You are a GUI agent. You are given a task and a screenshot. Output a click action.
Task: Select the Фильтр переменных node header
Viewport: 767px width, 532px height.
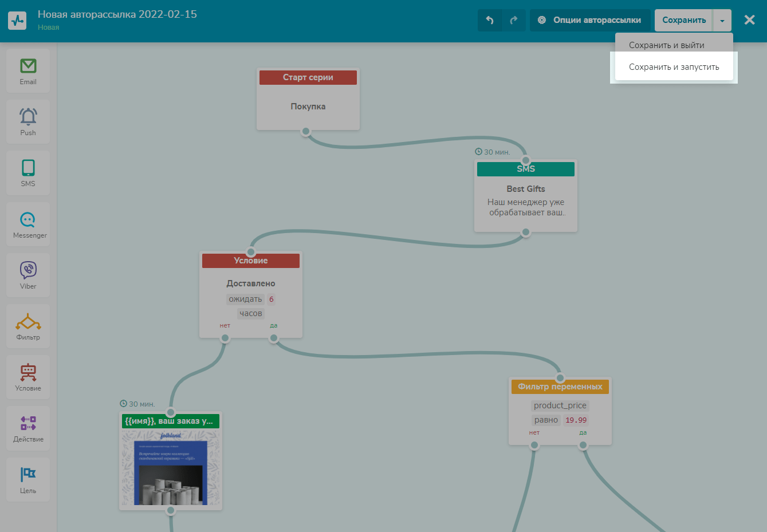tap(560, 387)
